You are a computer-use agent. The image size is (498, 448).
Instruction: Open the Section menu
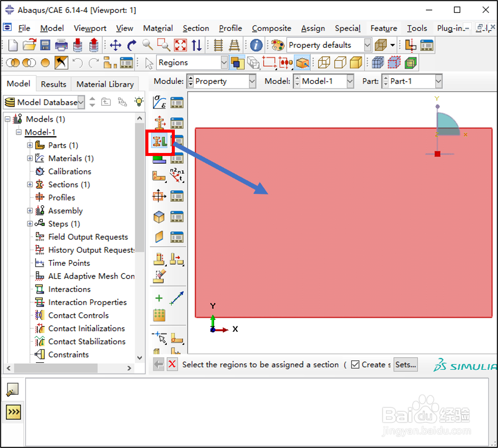[x=196, y=28]
